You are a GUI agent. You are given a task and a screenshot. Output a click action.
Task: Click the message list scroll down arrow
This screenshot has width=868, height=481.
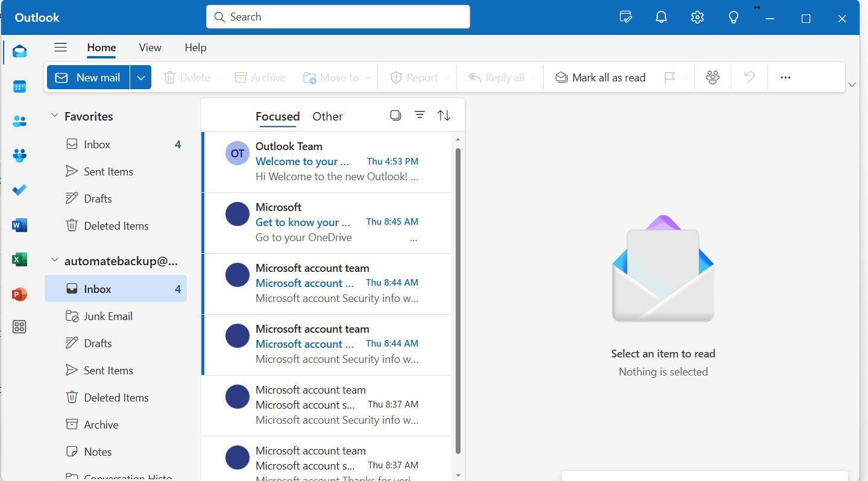pyautogui.click(x=458, y=476)
